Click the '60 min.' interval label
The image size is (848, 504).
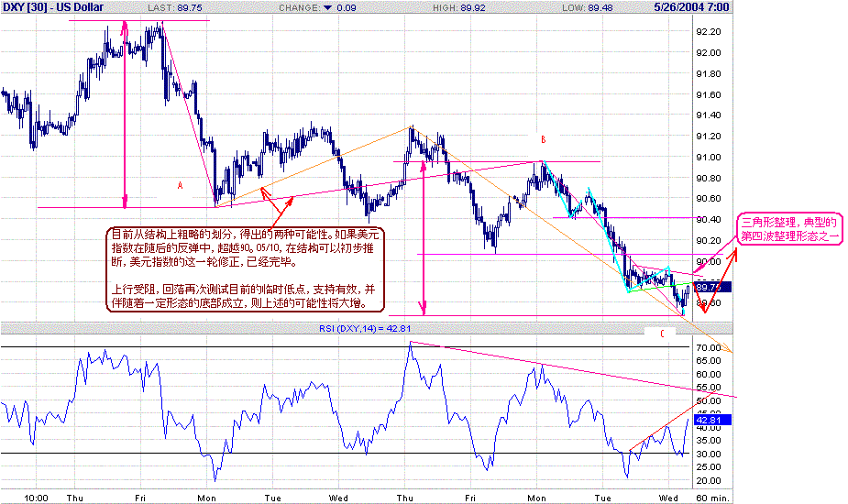pyautogui.click(x=712, y=499)
